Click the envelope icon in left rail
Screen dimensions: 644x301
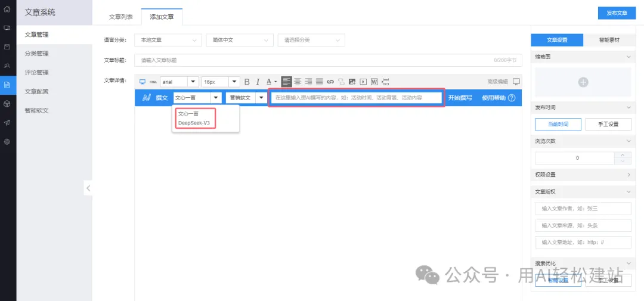7,47
